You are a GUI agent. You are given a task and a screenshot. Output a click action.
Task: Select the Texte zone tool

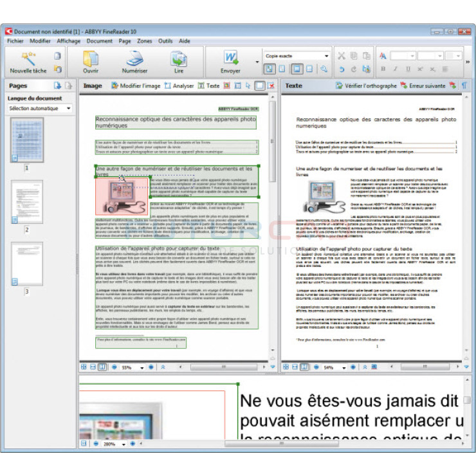point(208,86)
